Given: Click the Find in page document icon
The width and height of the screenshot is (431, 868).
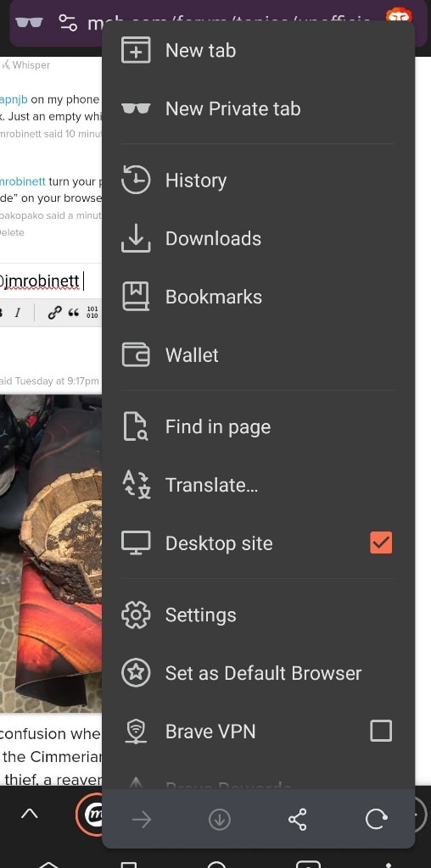Looking at the screenshot, I should [x=135, y=427].
